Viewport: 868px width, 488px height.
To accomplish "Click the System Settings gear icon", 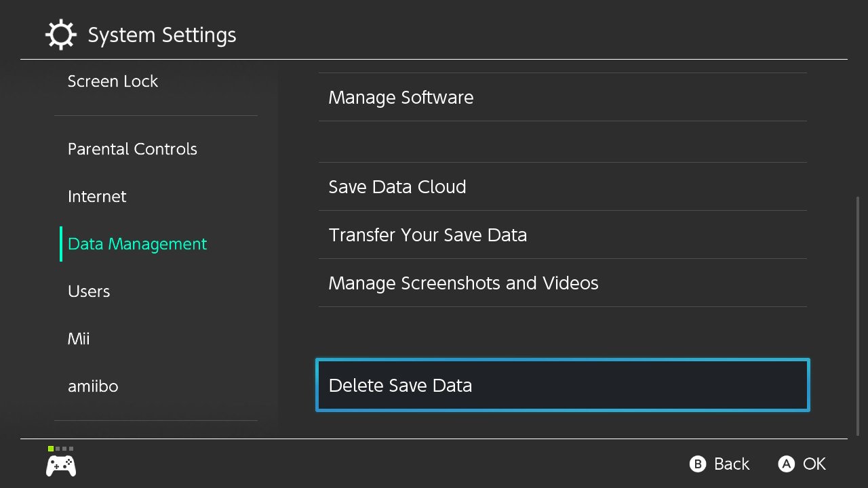I will tap(61, 35).
